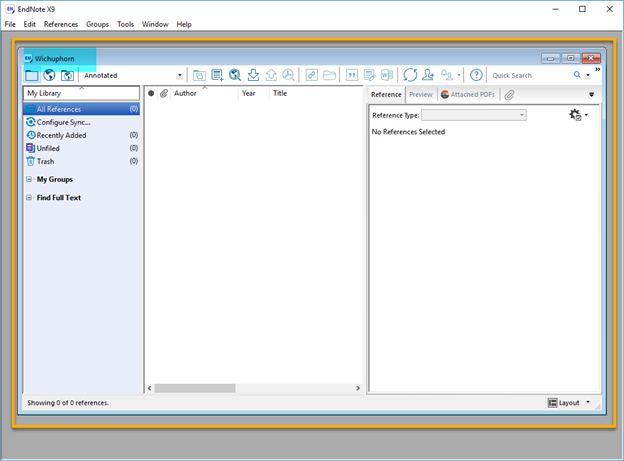The width and height of the screenshot is (624, 461).
Task: Click the Sync Library icon
Action: pyautogui.click(x=410, y=75)
